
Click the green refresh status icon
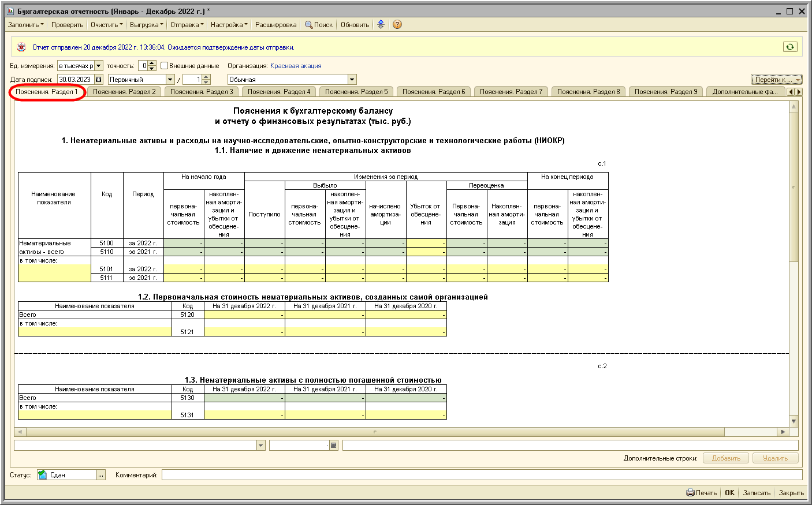790,47
